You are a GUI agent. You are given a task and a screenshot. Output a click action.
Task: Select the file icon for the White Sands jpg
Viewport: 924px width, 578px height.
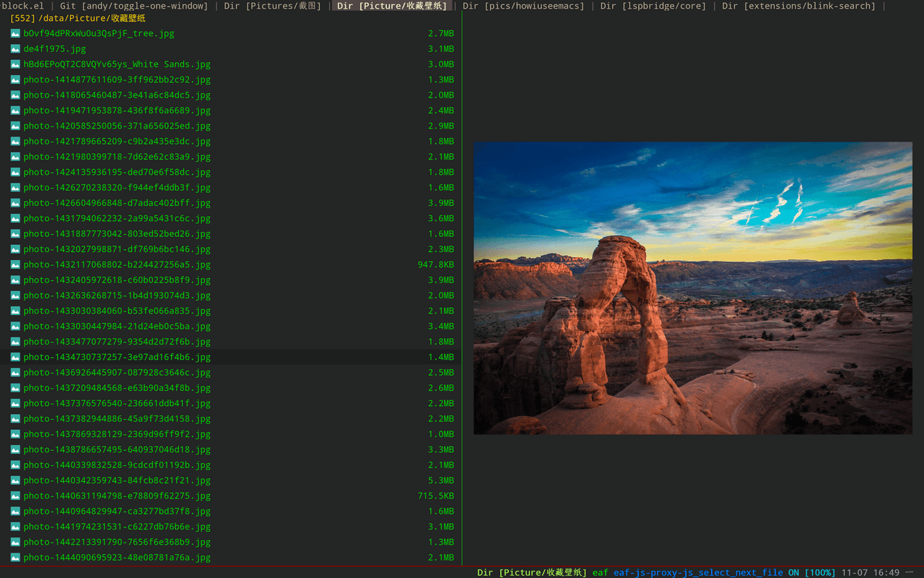click(15, 64)
